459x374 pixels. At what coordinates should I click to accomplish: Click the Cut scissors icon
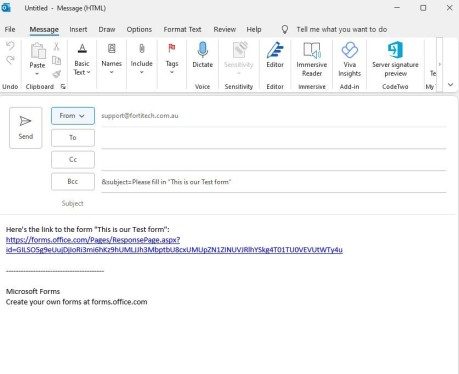(x=56, y=47)
